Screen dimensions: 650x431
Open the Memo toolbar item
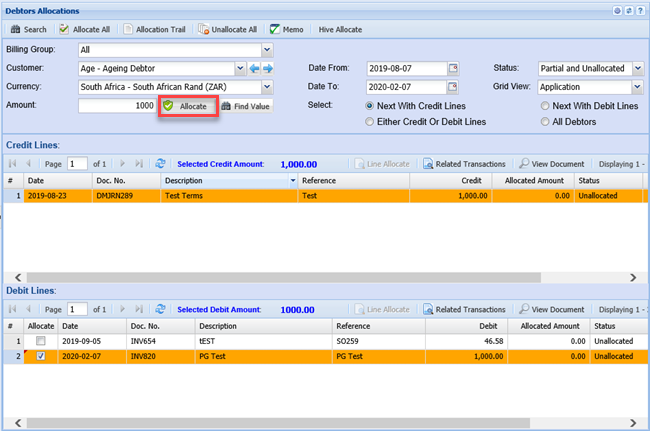click(286, 30)
